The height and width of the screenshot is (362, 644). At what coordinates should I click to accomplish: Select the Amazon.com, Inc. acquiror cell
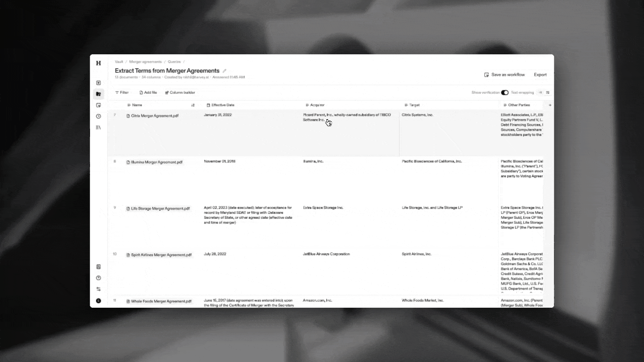coord(350,302)
